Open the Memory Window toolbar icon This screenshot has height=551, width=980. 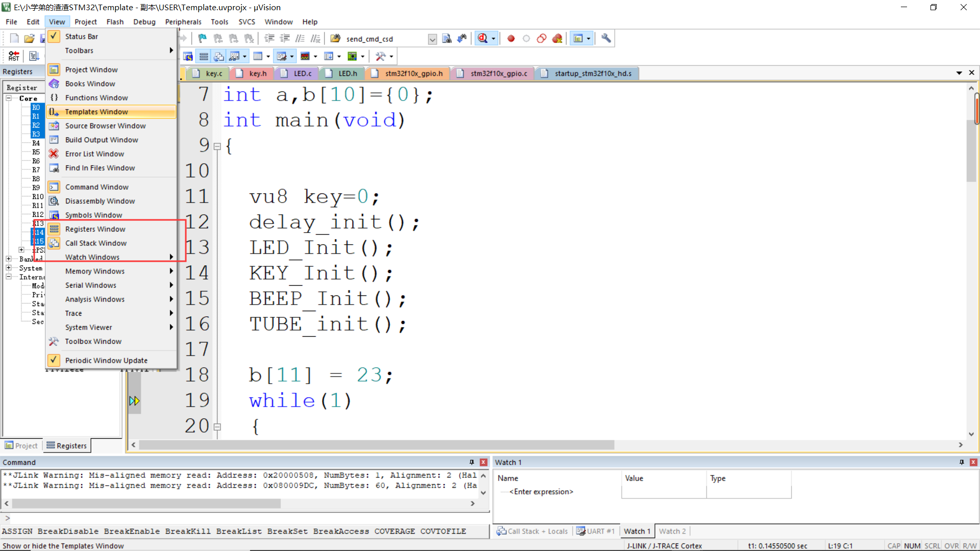pos(259,56)
